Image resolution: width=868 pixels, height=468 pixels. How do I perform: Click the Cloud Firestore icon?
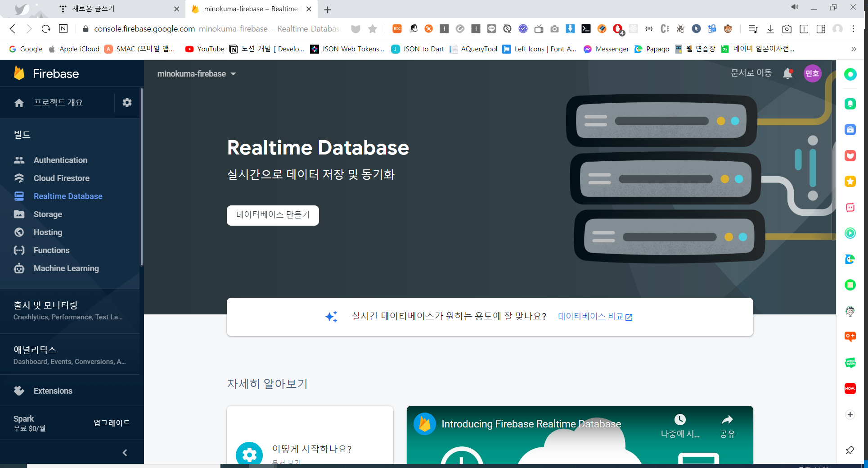point(19,178)
